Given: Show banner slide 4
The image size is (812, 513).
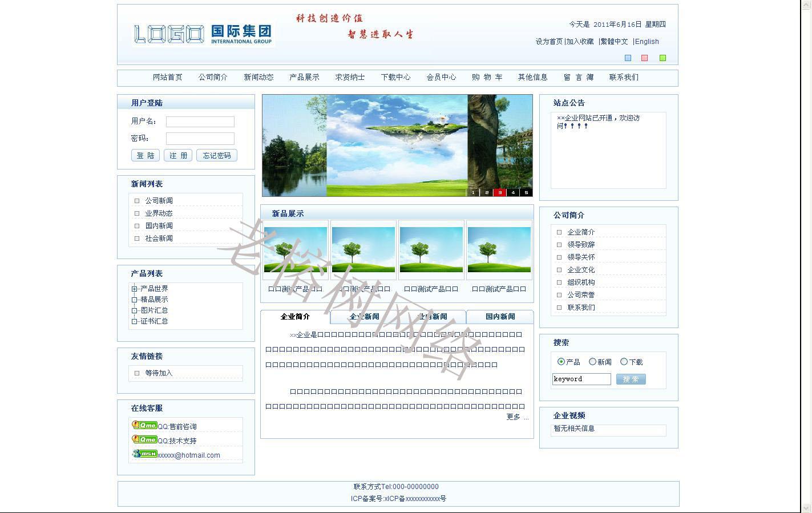Looking at the screenshot, I should (513, 192).
